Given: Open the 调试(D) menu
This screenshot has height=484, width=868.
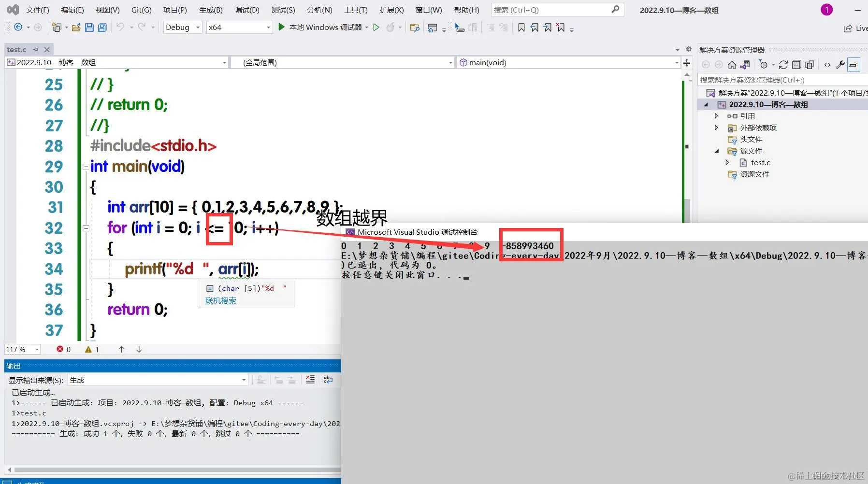Looking at the screenshot, I should click(x=247, y=10).
